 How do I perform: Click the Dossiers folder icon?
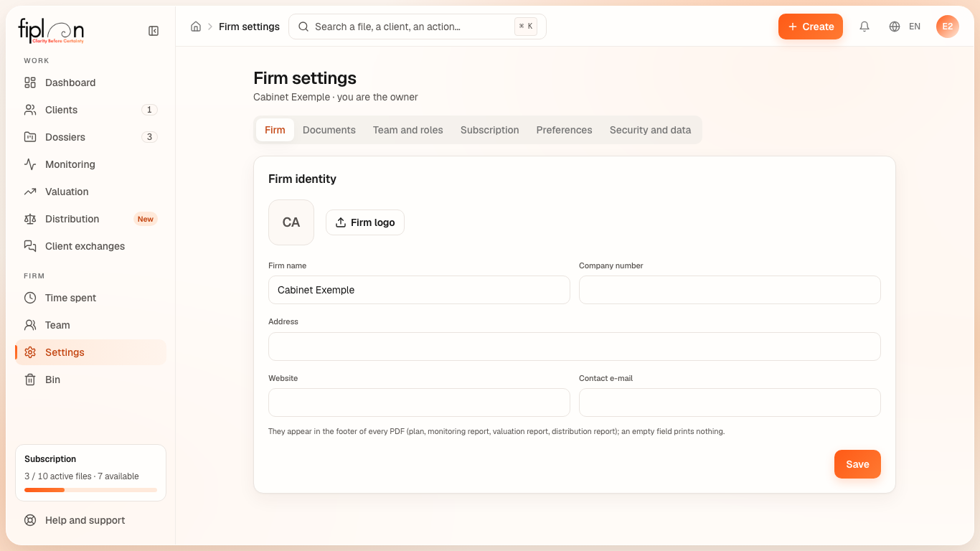click(x=30, y=137)
